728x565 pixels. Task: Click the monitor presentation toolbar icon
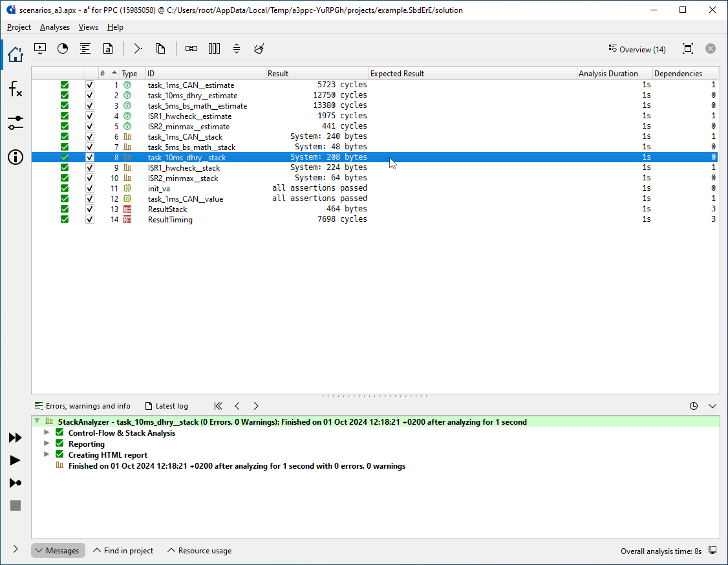[40, 48]
